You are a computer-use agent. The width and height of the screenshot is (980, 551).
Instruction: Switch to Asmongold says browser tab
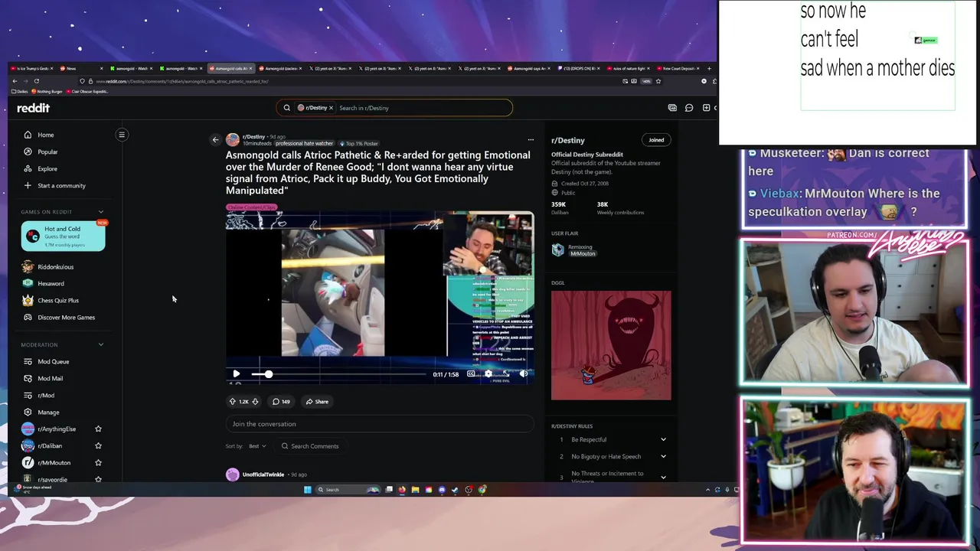coord(529,68)
